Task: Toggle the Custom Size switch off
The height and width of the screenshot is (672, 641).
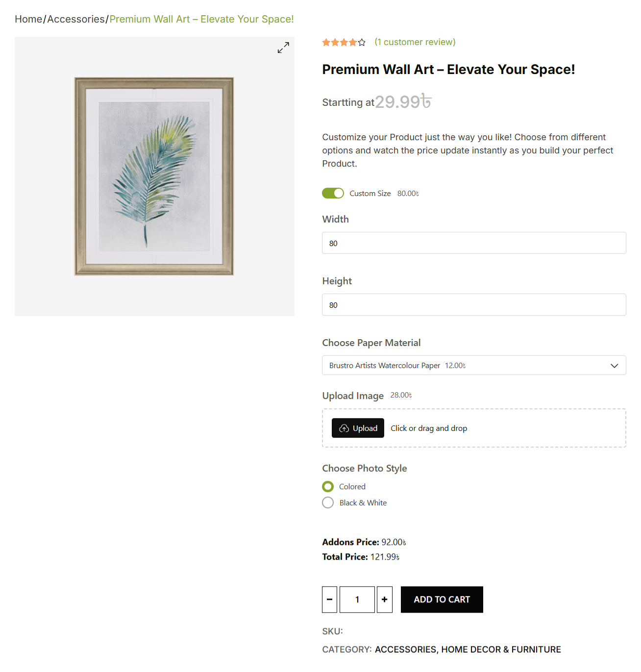Action: click(x=333, y=193)
